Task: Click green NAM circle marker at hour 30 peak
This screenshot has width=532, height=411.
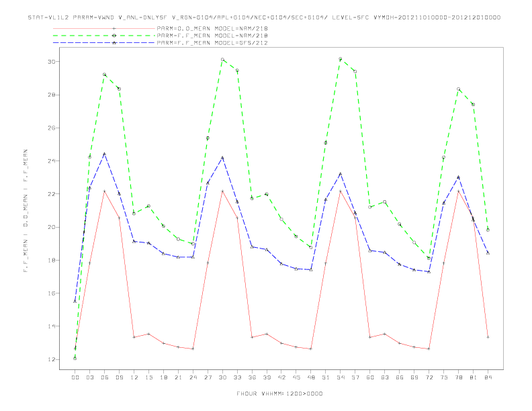Action: click(x=222, y=59)
